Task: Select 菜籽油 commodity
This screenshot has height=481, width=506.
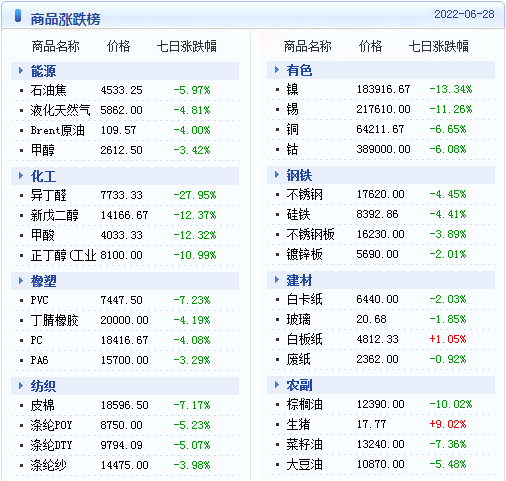Action: [x=305, y=444]
